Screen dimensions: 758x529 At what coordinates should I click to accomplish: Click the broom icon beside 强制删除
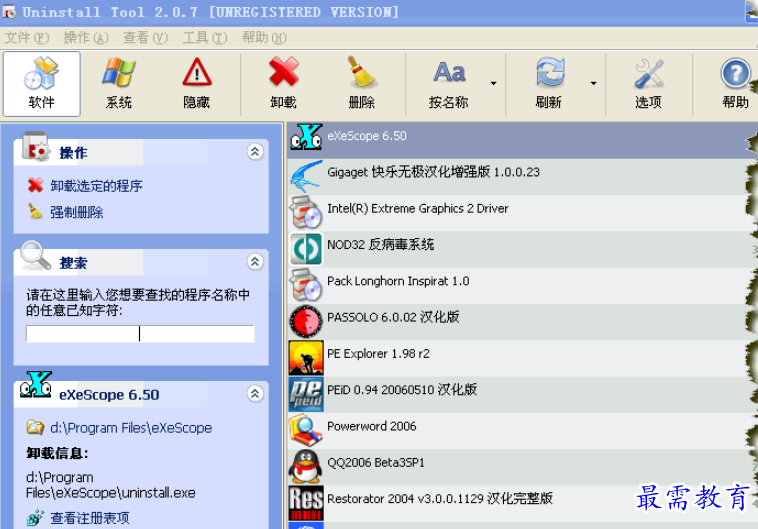[35, 211]
